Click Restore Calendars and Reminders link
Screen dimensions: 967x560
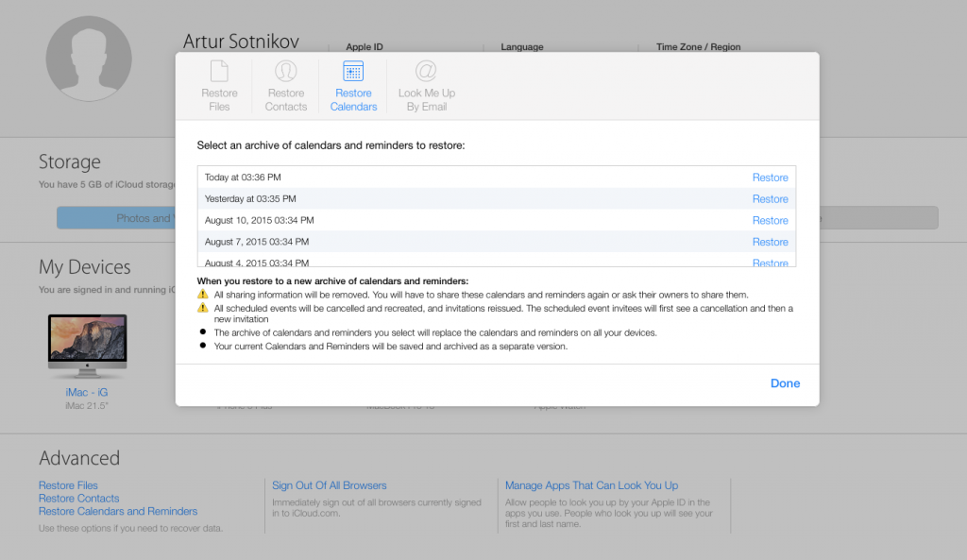[x=118, y=511]
